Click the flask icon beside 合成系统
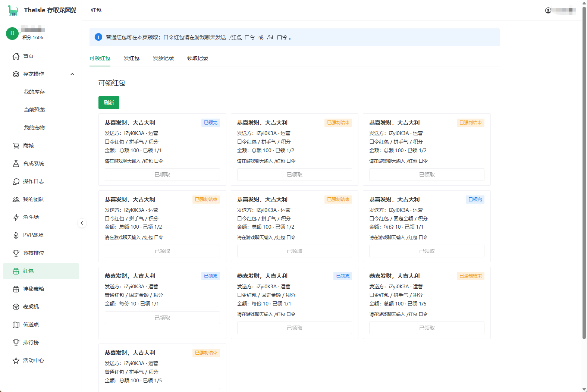 click(x=16, y=164)
